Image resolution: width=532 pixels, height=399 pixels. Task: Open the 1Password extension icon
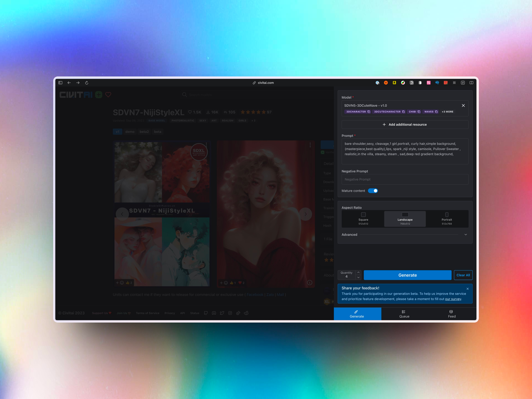click(x=377, y=83)
